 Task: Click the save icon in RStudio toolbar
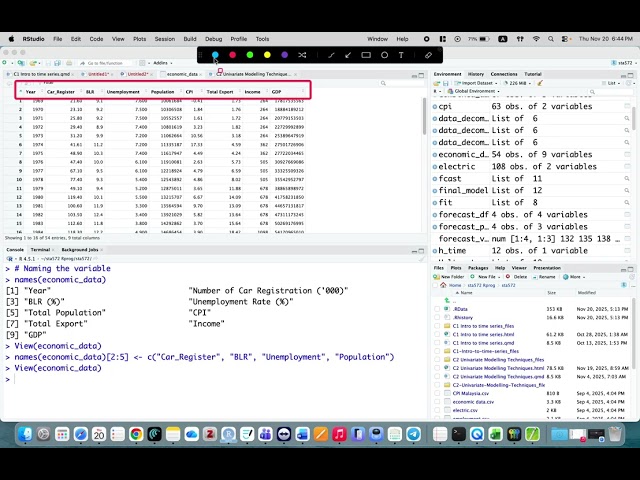tap(48, 63)
